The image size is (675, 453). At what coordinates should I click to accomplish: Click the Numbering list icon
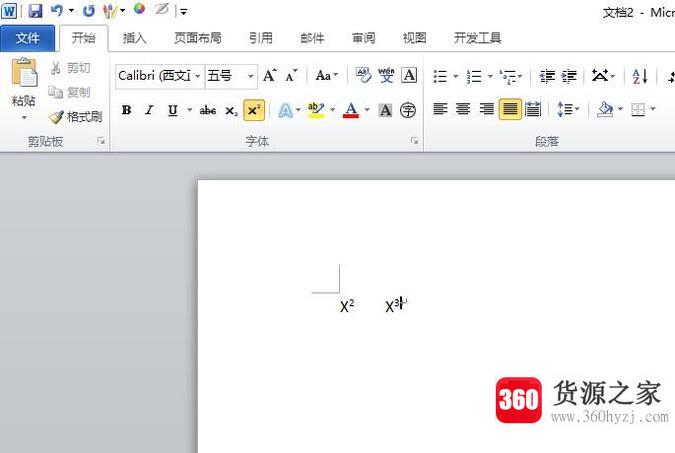[x=474, y=76]
